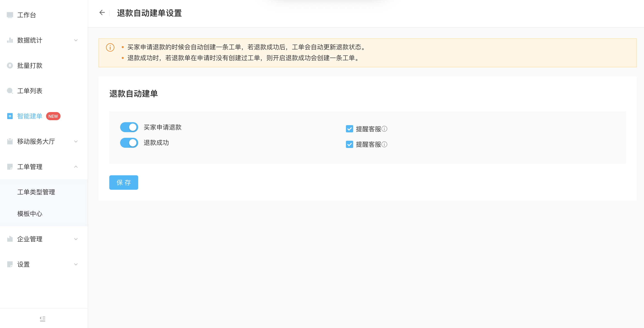
Task: Uncheck 提醒客服 for 退款成功 row
Action: pyautogui.click(x=350, y=144)
